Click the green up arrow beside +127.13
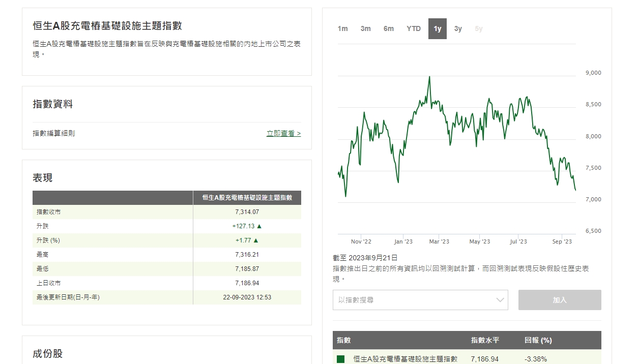 [x=259, y=226]
